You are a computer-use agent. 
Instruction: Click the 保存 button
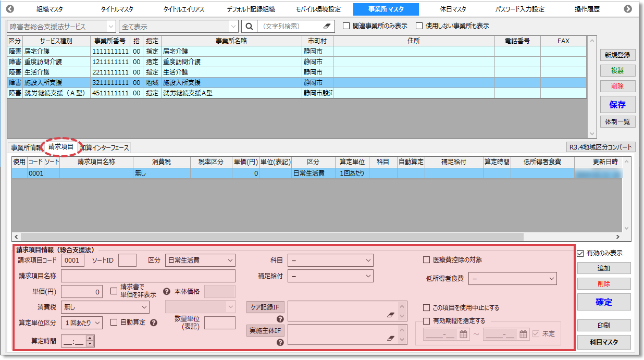pos(617,104)
